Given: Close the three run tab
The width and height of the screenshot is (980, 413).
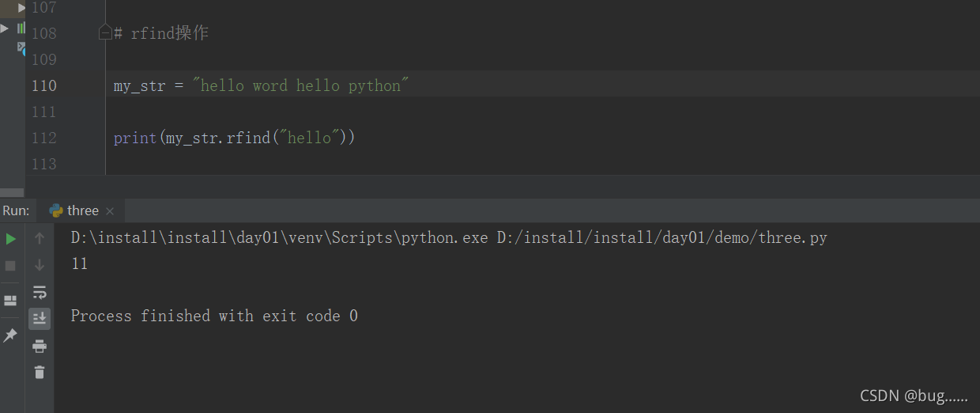Looking at the screenshot, I should (x=110, y=211).
